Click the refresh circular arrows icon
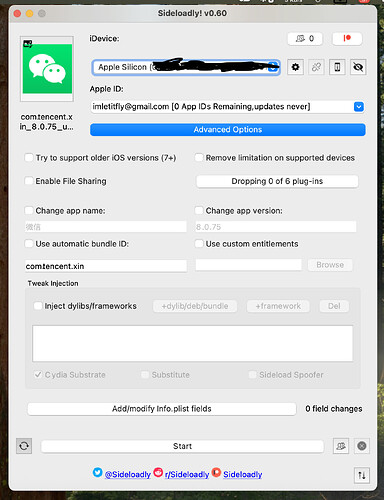The height and width of the screenshot is (500, 384). coord(24,446)
